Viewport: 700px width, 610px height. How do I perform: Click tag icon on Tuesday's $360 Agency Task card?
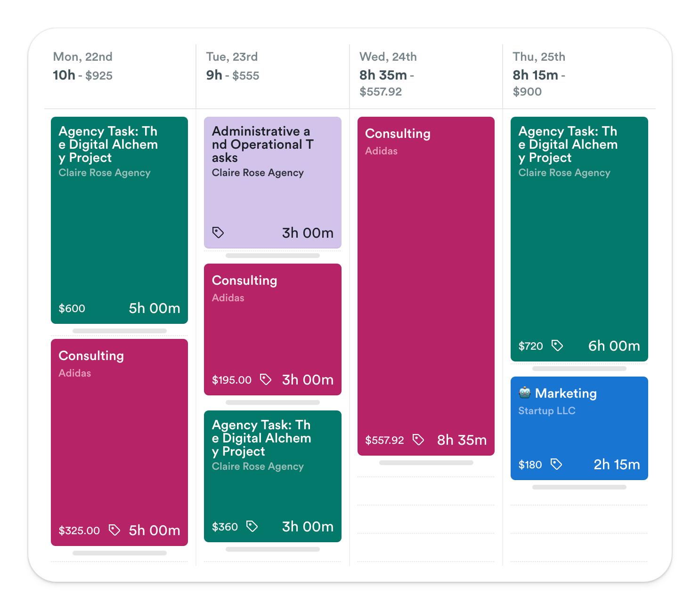coord(252,526)
